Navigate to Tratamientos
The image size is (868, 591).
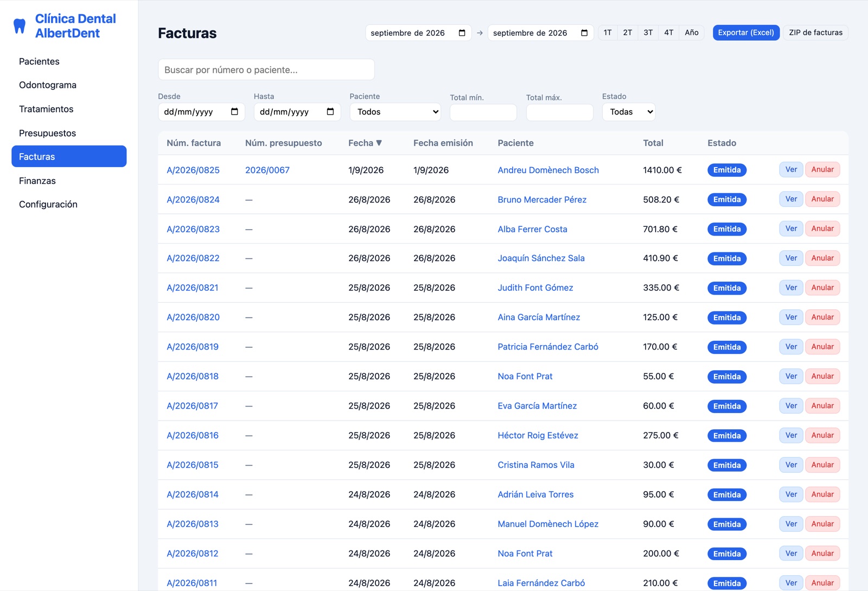point(69,109)
